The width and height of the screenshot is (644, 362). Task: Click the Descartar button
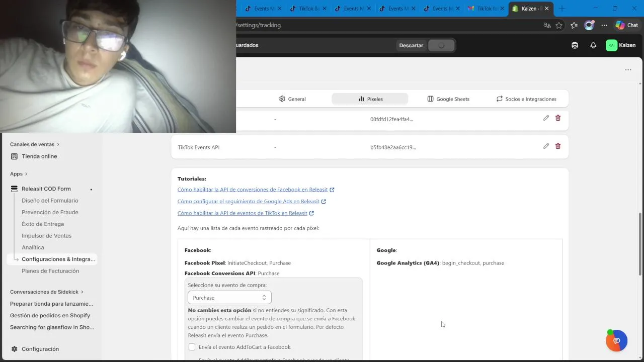point(411,45)
